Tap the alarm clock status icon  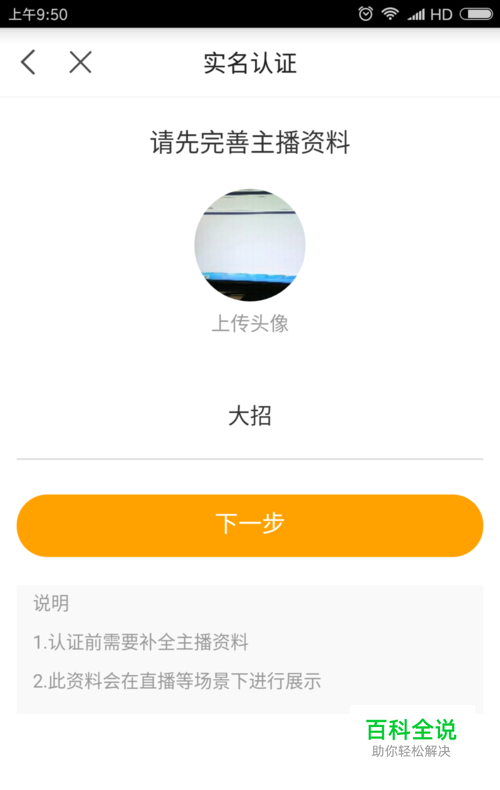[365, 14]
